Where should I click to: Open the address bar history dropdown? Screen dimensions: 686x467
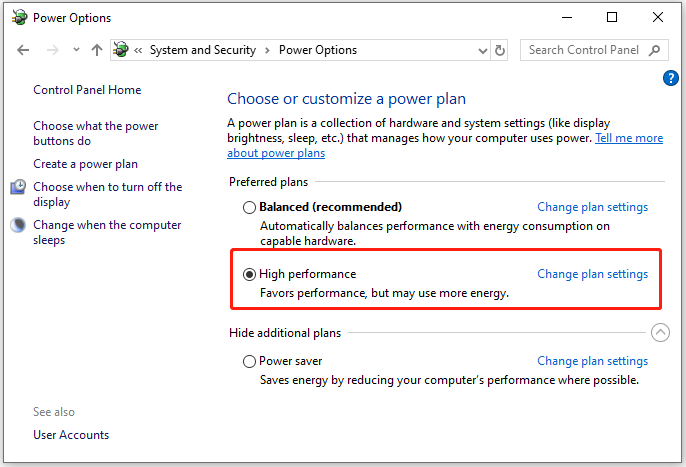pos(483,51)
